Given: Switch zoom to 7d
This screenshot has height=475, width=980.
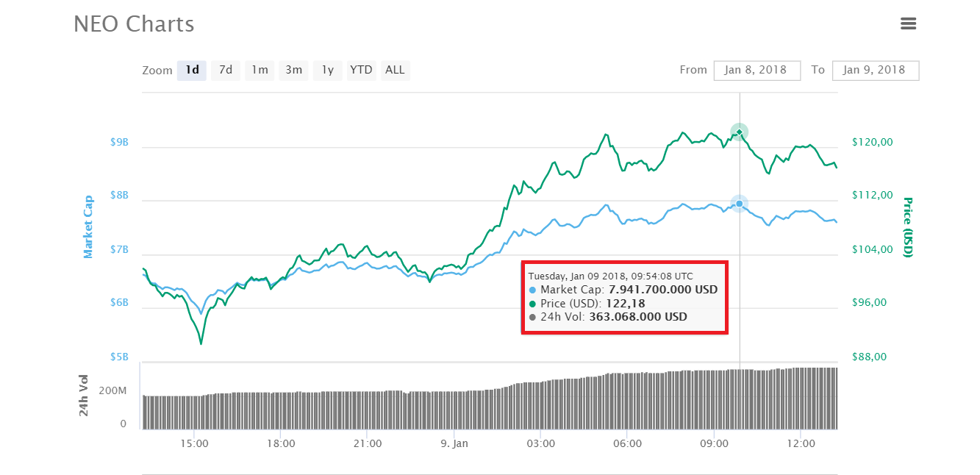Looking at the screenshot, I should point(226,70).
